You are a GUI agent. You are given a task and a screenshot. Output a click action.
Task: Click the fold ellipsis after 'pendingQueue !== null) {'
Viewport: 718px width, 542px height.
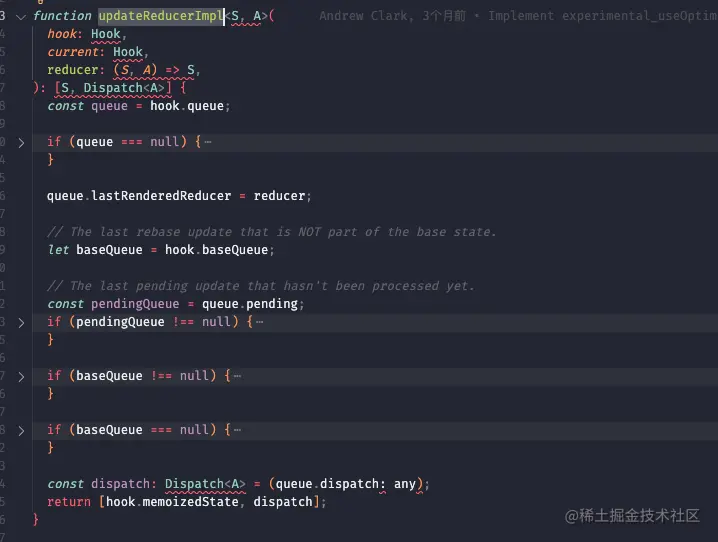pyautogui.click(x=260, y=322)
